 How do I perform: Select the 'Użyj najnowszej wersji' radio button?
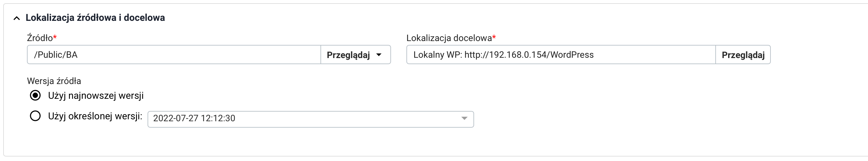(x=35, y=96)
